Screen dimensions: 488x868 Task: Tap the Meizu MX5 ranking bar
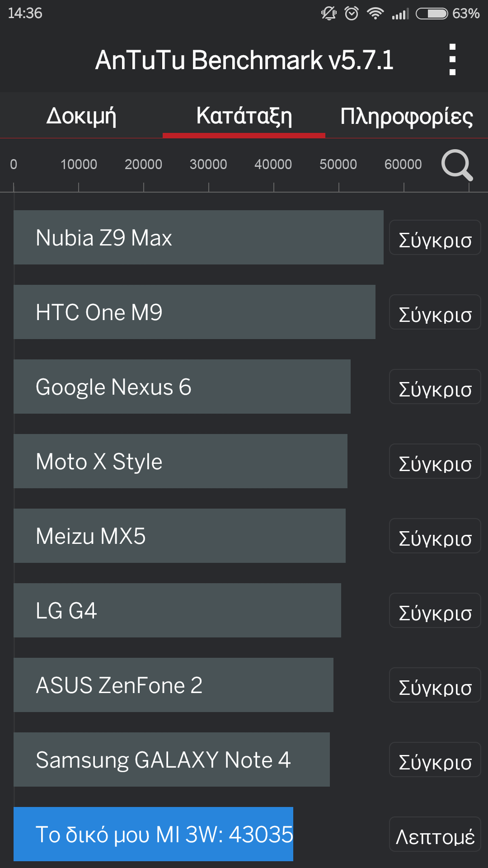pyautogui.click(x=179, y=536)
